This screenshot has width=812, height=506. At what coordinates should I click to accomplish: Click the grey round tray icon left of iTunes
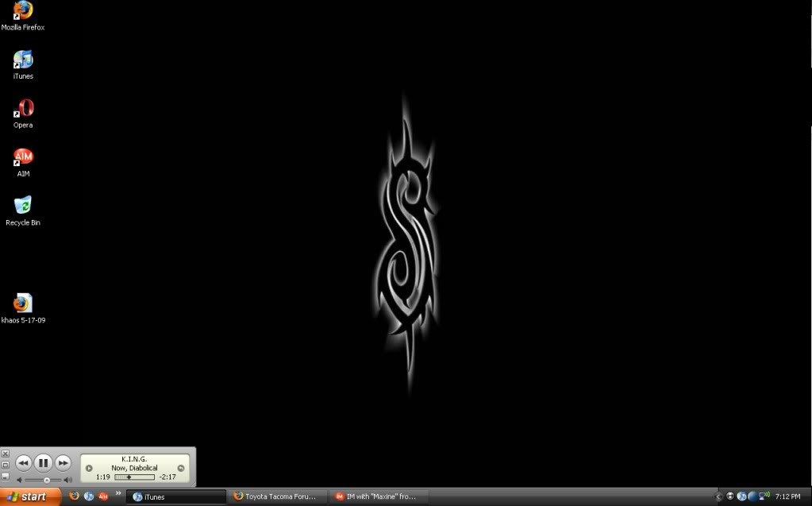coord(730,496)
